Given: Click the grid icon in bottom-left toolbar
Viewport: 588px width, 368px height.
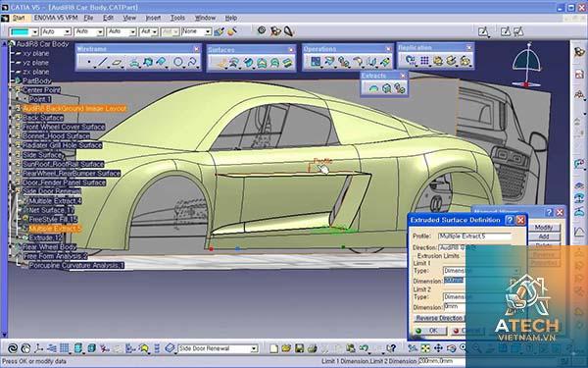Looking at the screenshot, I should pos(65,348).
